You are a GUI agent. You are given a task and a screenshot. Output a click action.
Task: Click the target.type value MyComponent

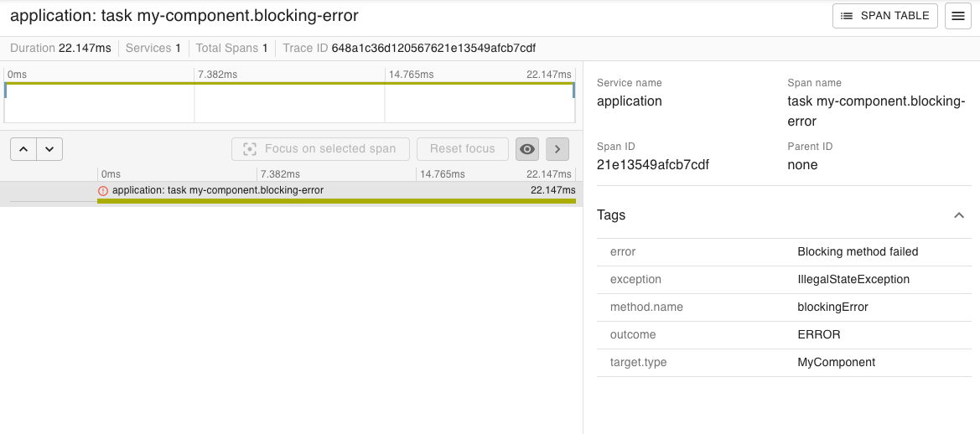click(837, 362)
